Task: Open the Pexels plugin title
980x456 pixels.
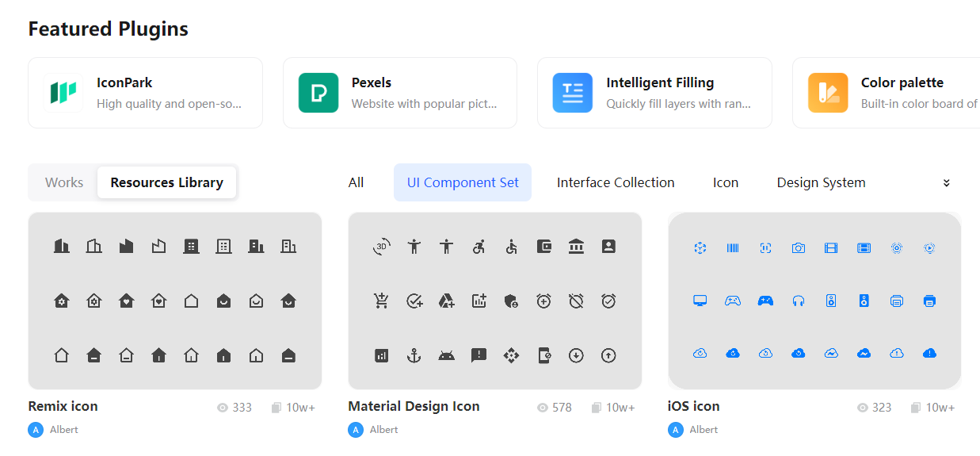Action: [x=372, y=82]
